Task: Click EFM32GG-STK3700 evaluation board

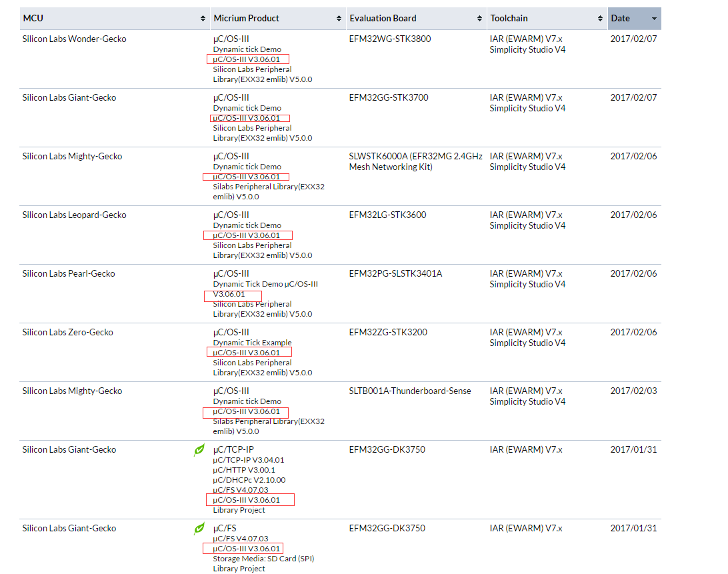Action: 389,97
